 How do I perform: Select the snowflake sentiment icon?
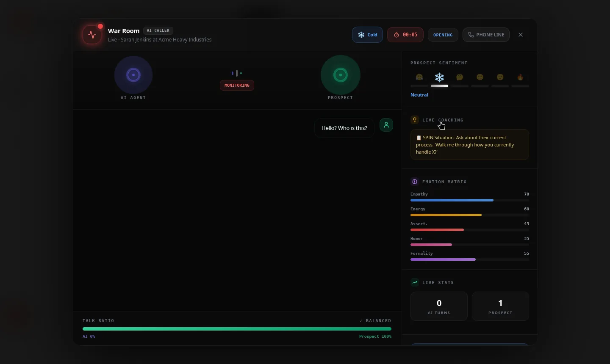point(440,77)
